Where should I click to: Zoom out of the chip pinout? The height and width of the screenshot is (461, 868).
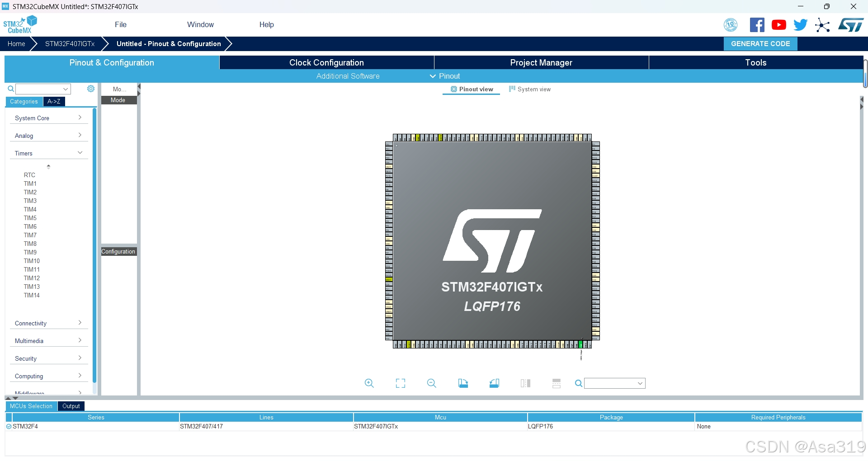click(432, 383)
